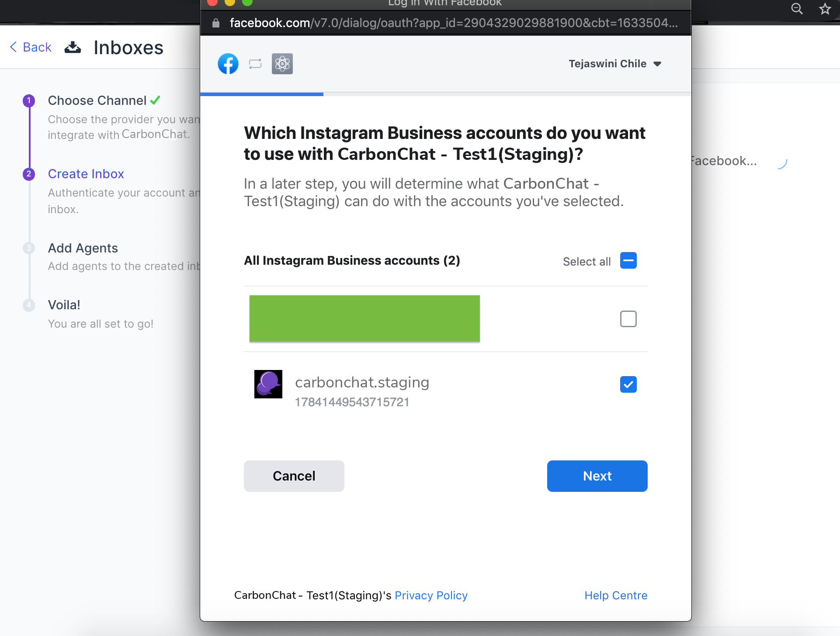Click the Back chevron arrow
Viewport: 840px width, 636px height.
(x=14, y=47)
